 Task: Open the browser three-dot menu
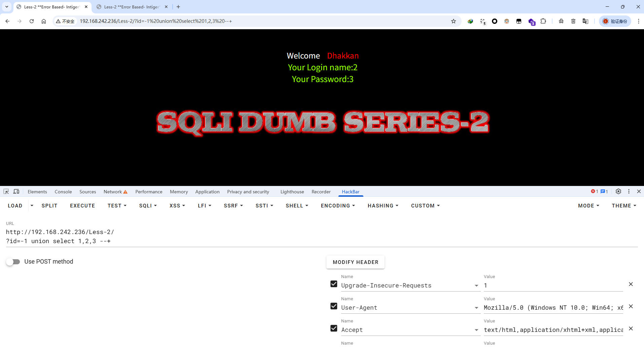point(639,21)
